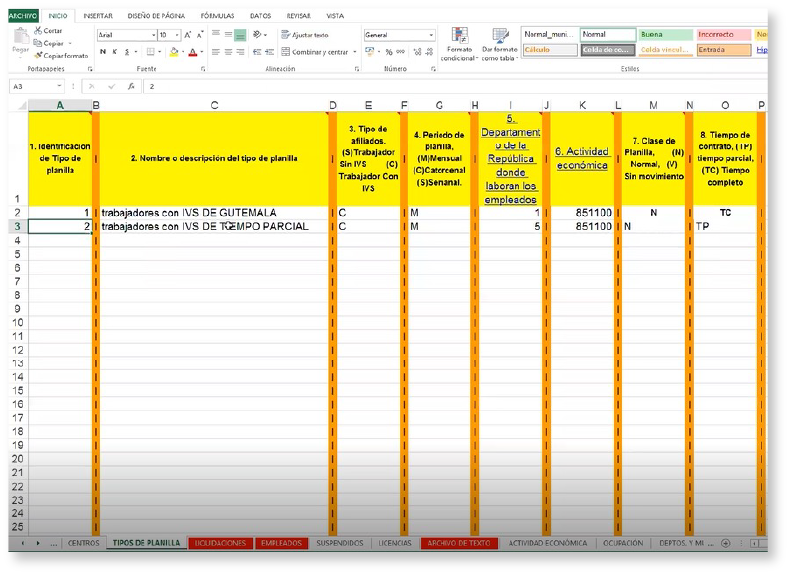Click the Cortar scissors icon
Viewport: 790px width, 575px height.
38,31
